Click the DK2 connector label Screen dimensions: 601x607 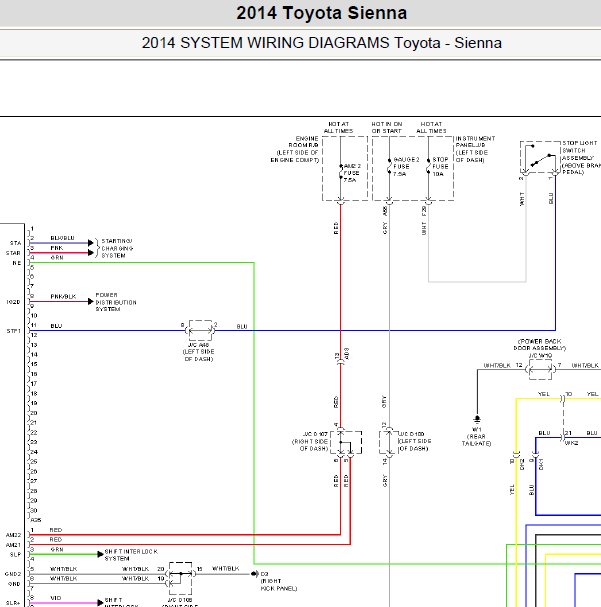[522, 464]
